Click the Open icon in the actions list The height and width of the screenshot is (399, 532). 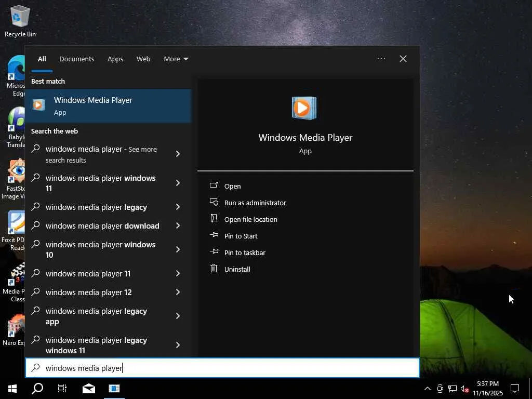214,185
